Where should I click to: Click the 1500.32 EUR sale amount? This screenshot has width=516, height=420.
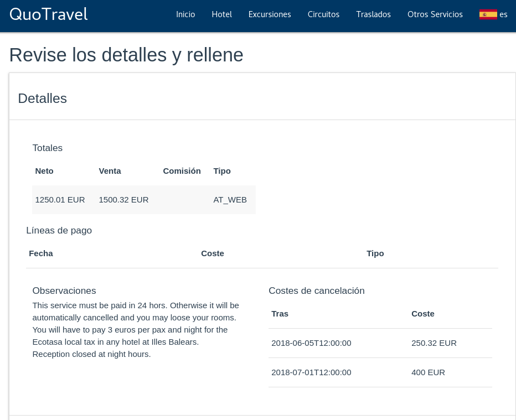[x=123, y=200]
